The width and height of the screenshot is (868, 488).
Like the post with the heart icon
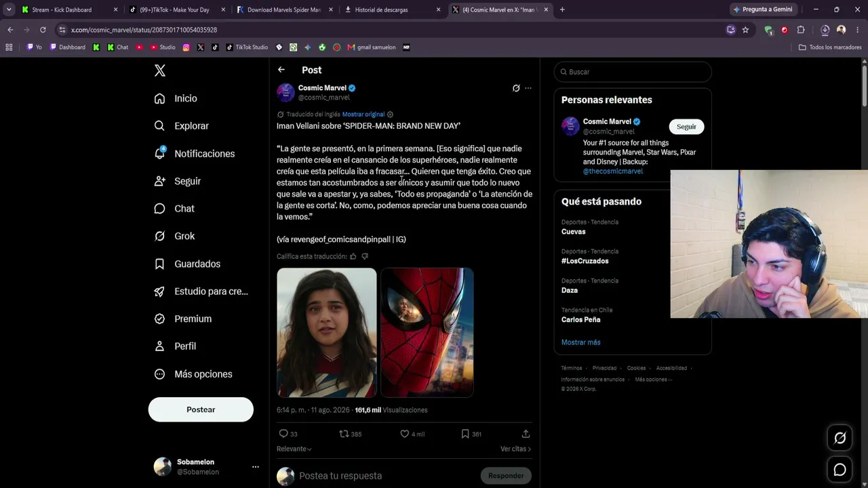point(404,434)
